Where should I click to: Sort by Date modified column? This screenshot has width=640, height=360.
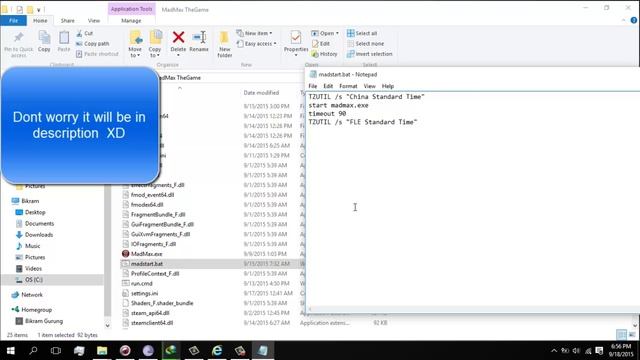click(261, 93)
